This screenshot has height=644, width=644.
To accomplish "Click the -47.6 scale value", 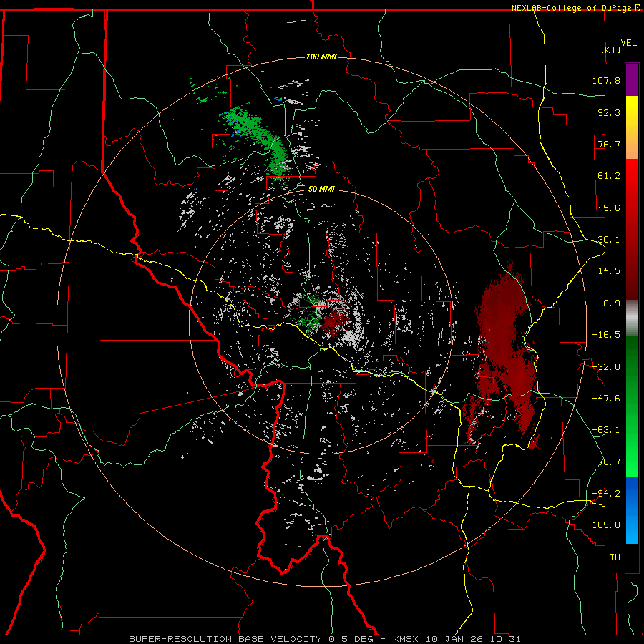I will (x=606, y=399).
